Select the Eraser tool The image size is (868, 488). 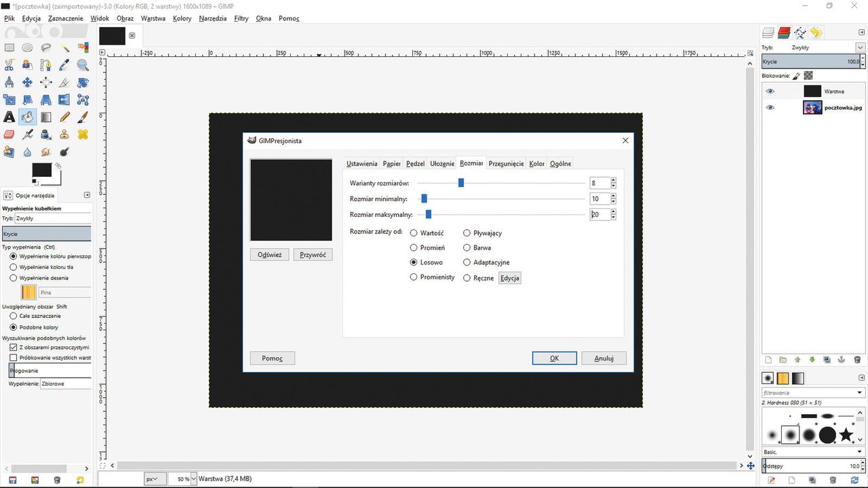pyautogui.click(x=9, y=135)
